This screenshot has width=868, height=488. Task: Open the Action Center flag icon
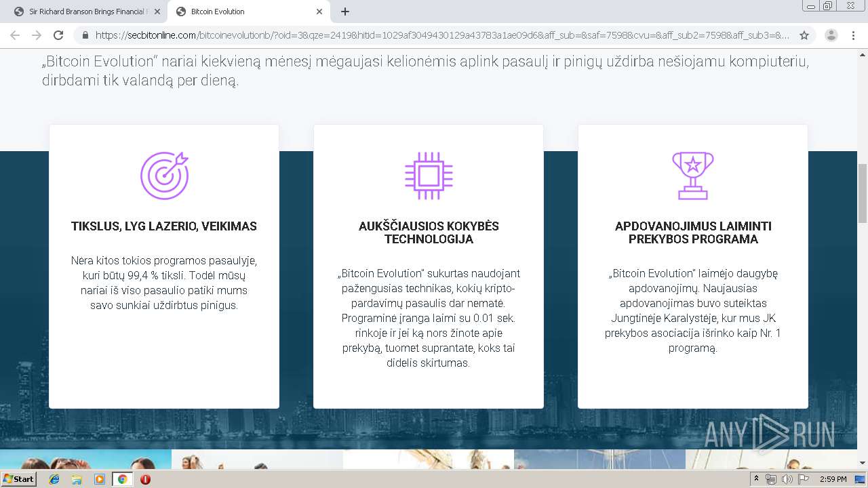804,479
